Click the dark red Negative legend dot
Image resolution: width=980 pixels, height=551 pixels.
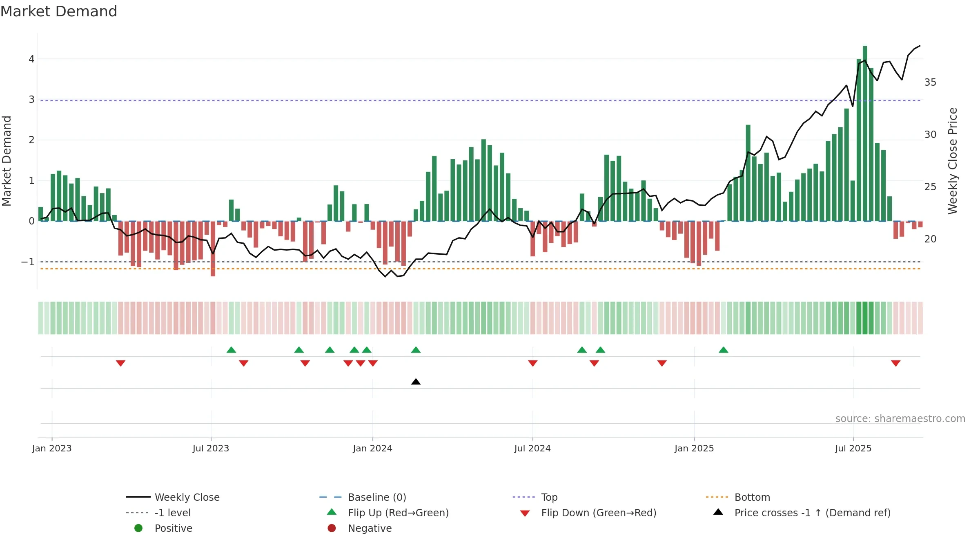click(x=332, y=528)
